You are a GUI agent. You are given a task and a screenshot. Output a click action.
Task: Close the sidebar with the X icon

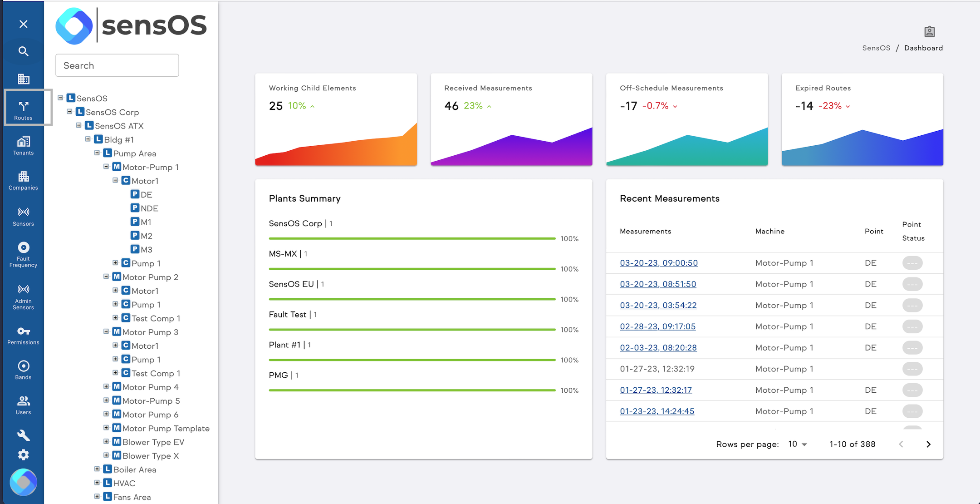pyautogui.click(x=24, y=24)
